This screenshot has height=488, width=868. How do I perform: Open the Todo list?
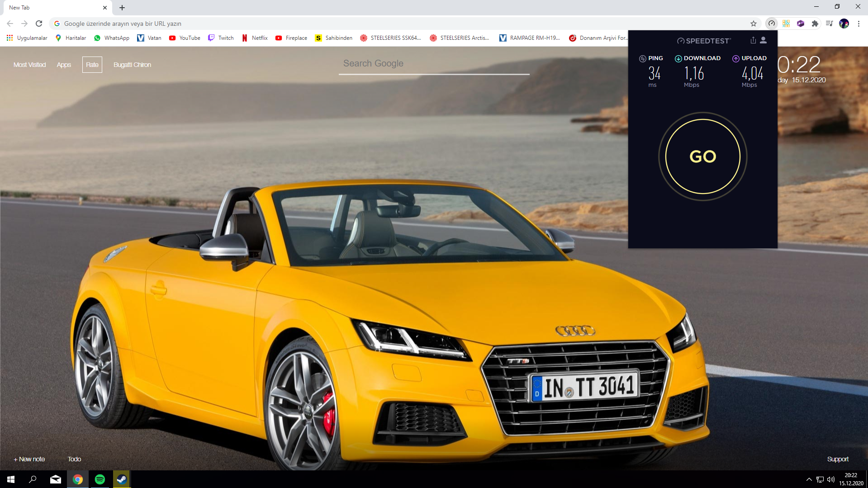tap(74, 459)
